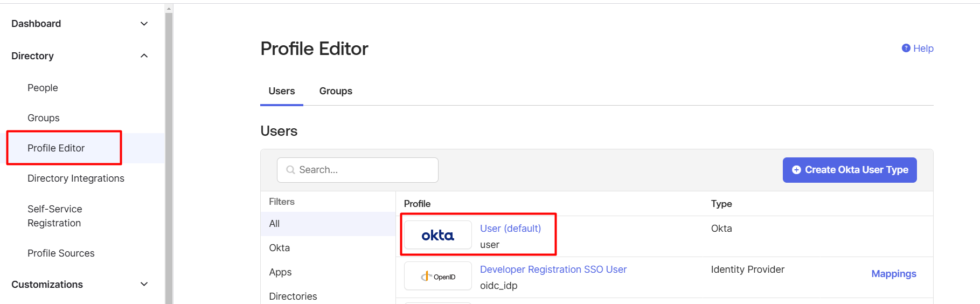Expand the Dashboard menu chevron

144,24
